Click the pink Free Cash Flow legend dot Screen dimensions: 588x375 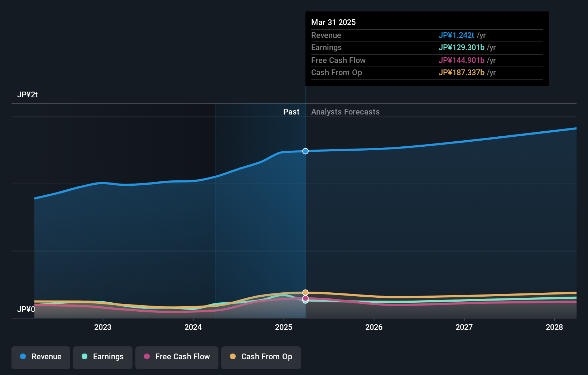tap(147, 357)
